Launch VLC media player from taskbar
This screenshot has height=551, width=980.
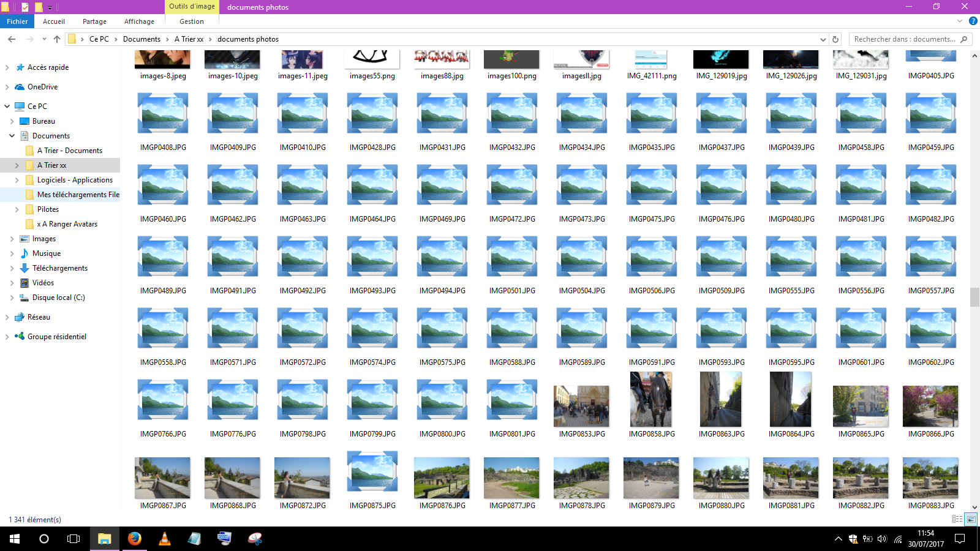[x=165, y=539]
